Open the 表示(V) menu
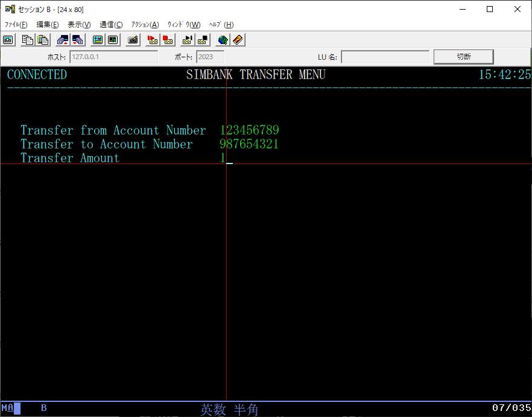 click(79, 25)
